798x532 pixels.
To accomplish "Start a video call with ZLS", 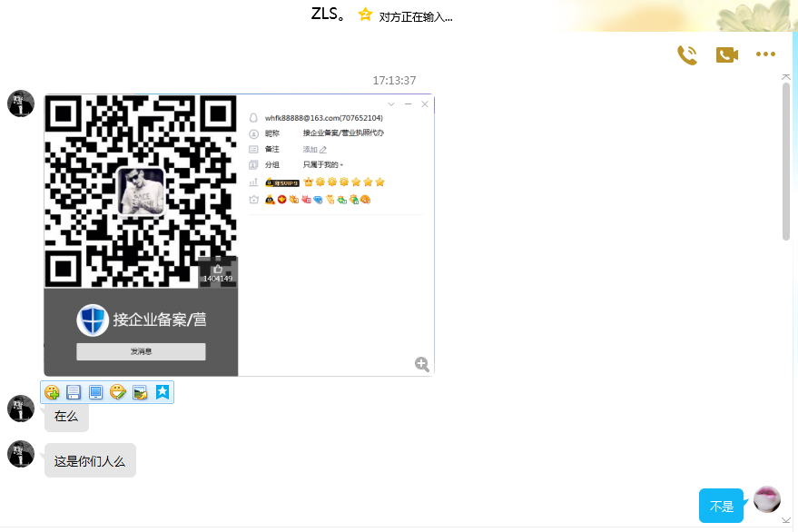I will tap(727, 54).
